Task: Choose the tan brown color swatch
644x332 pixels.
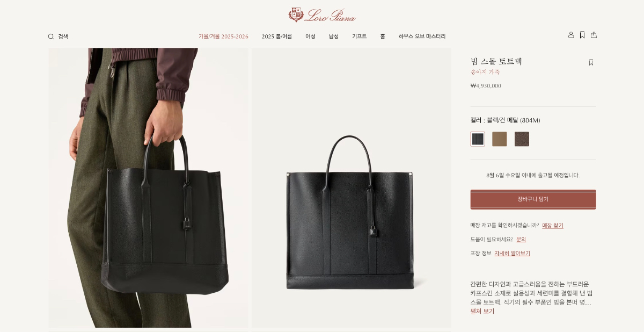Action: point(500,139)
